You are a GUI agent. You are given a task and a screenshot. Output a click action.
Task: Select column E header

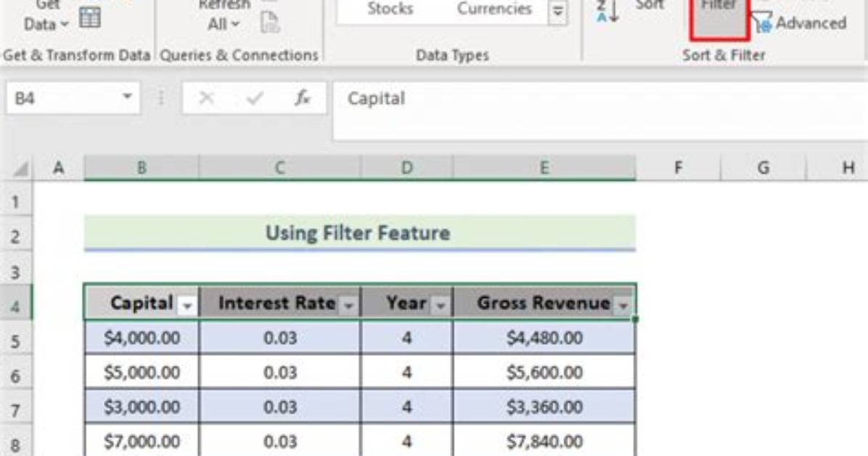[545, 168]
